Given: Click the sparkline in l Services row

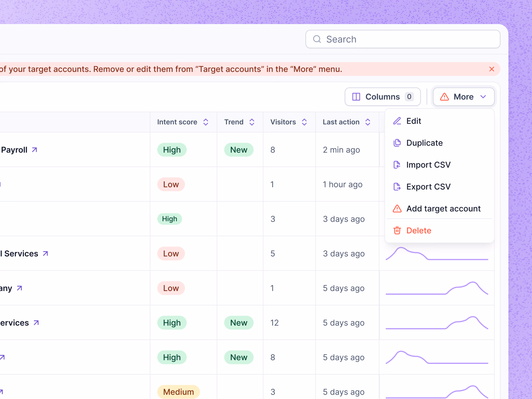Looking at the screenshot, I should tap(437, 254).
